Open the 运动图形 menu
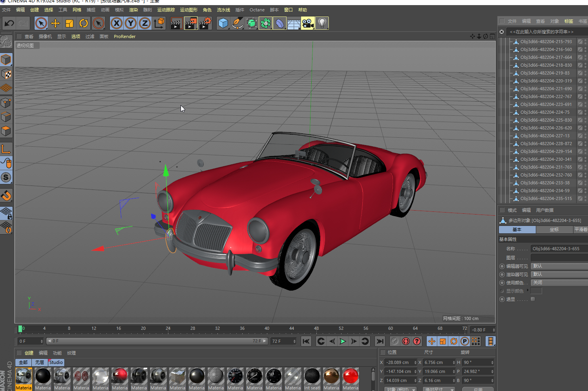 [x=189, y=10]
